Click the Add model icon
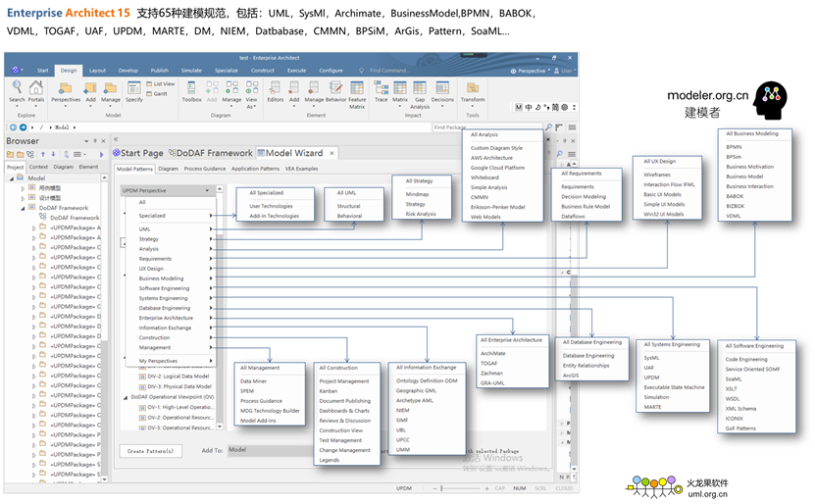The image size is (815, 504). [90, 93]
